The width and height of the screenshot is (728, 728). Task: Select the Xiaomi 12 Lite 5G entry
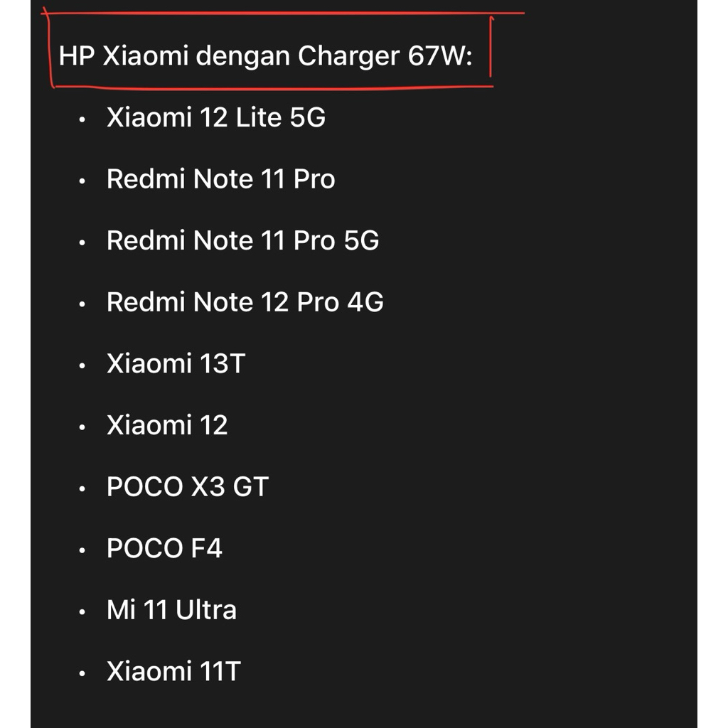216,118
